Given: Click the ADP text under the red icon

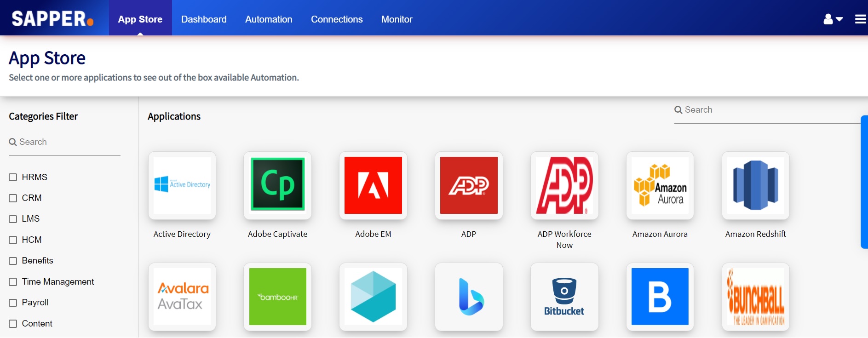Looking at the screenshot, I should [469, 234].
